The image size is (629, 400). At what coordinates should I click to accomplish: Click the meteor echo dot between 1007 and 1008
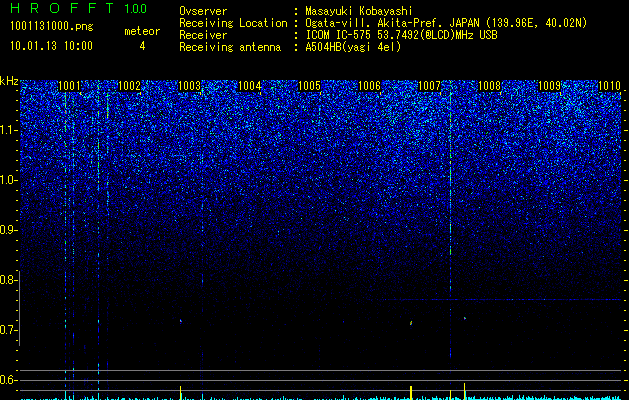pyautogui.click(x=465, y=318)
